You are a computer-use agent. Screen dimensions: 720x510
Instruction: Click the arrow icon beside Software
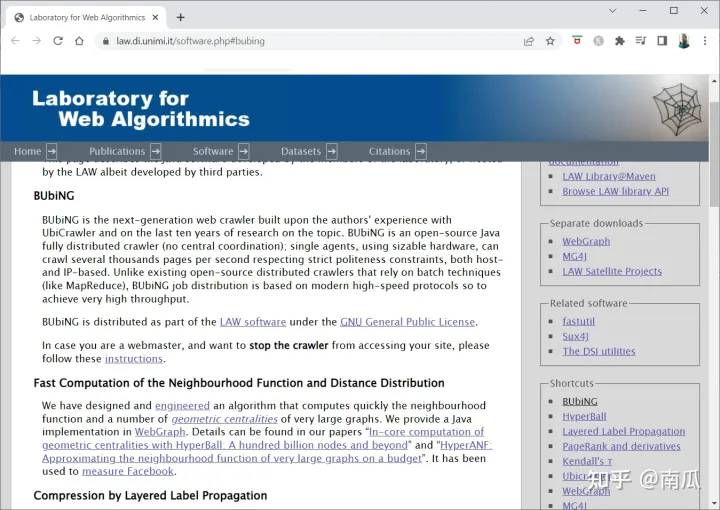[244, 151]
